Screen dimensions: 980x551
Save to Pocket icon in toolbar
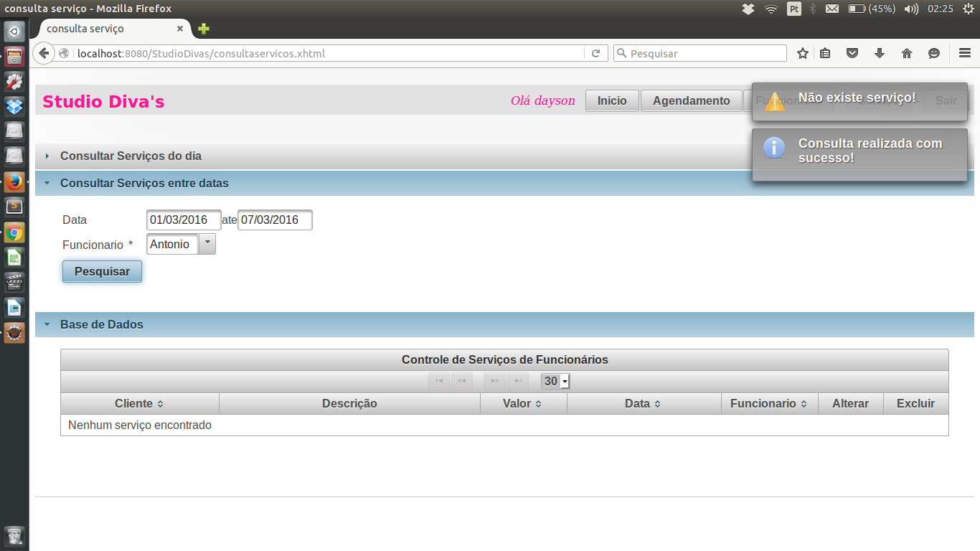tap(852, 53)
